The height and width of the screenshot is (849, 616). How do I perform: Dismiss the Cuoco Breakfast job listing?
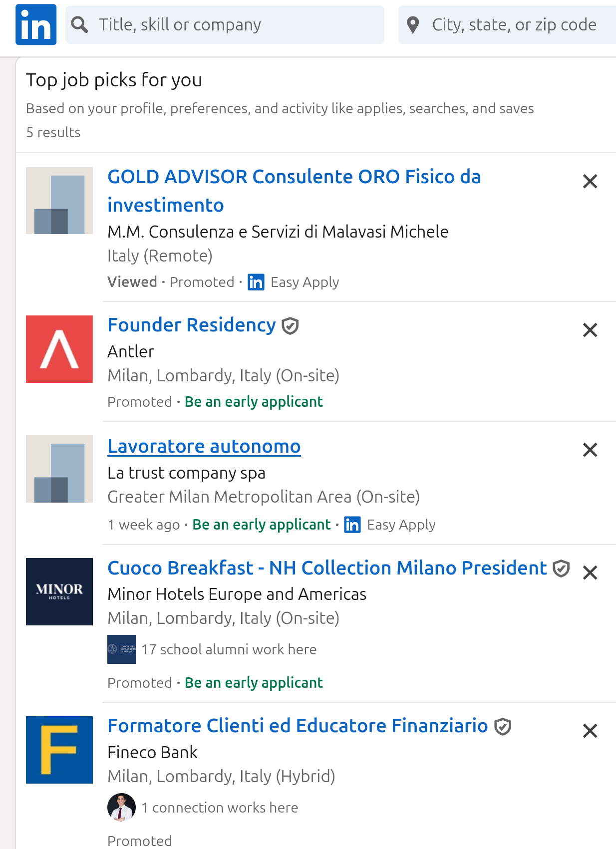point(590,572)
